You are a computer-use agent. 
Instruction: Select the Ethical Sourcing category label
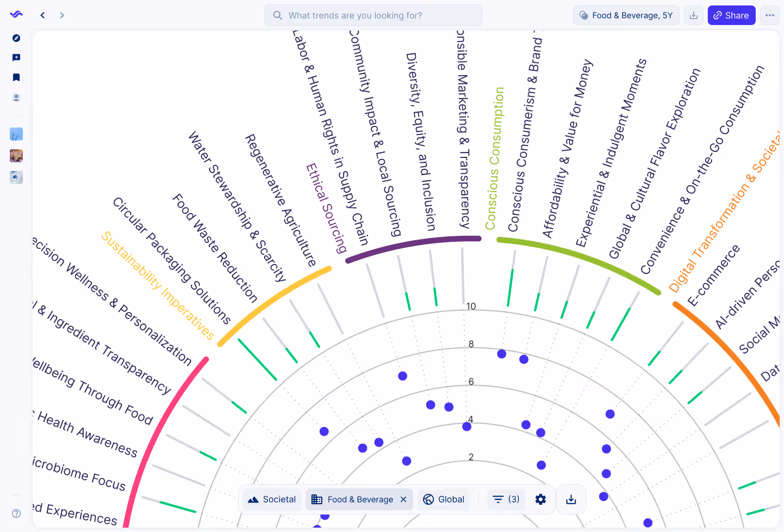click(x=326, y=209)
